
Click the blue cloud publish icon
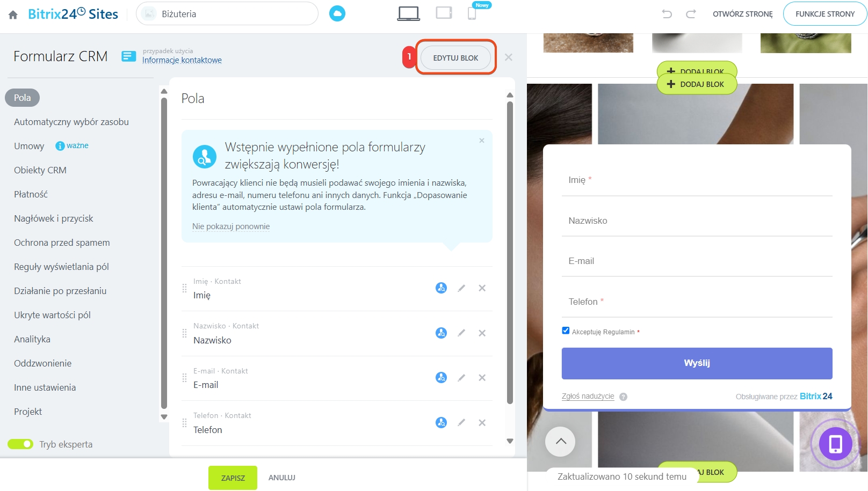click(x=337, y=14)
